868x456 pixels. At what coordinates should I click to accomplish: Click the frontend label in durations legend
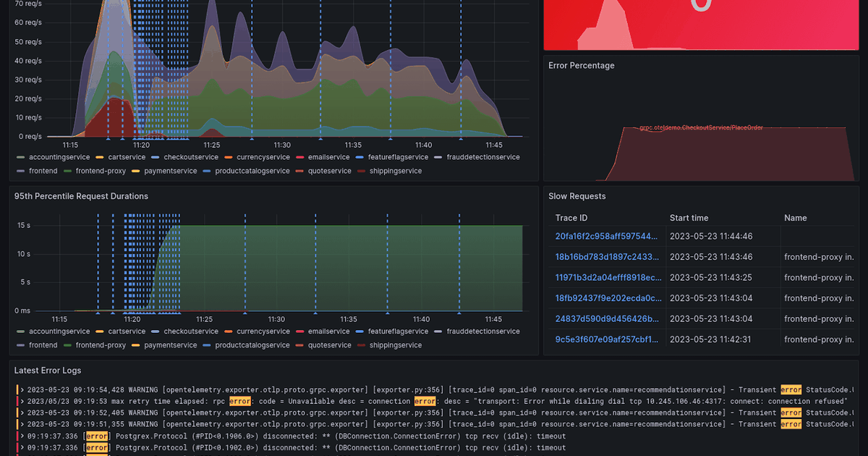click(x=43, y=345)
